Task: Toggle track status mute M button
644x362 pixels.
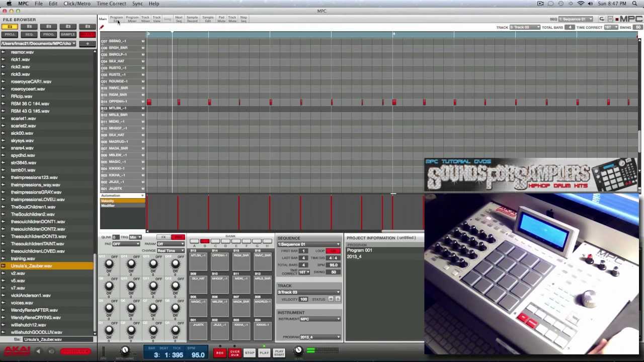Action: [x=331, y=299]
